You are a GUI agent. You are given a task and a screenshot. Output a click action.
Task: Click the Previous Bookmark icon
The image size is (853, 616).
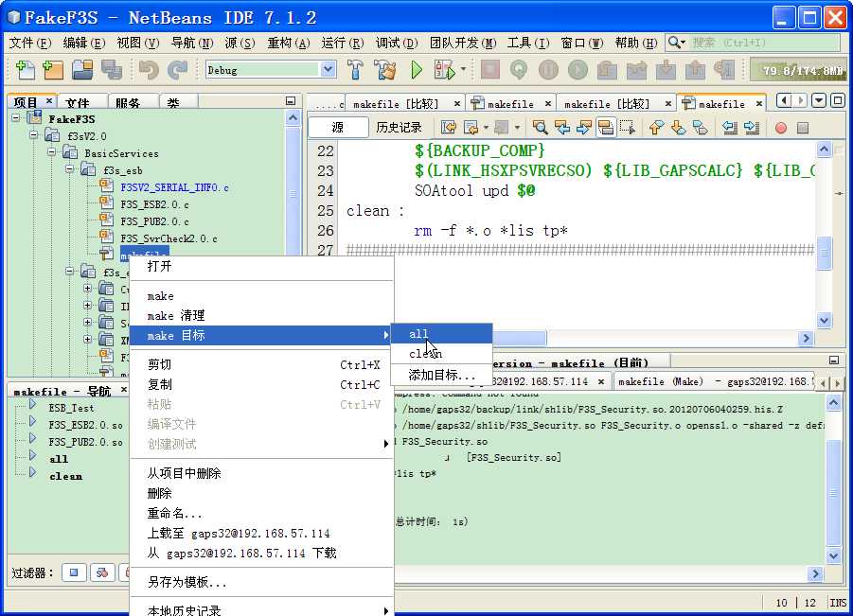pos(657,128)
